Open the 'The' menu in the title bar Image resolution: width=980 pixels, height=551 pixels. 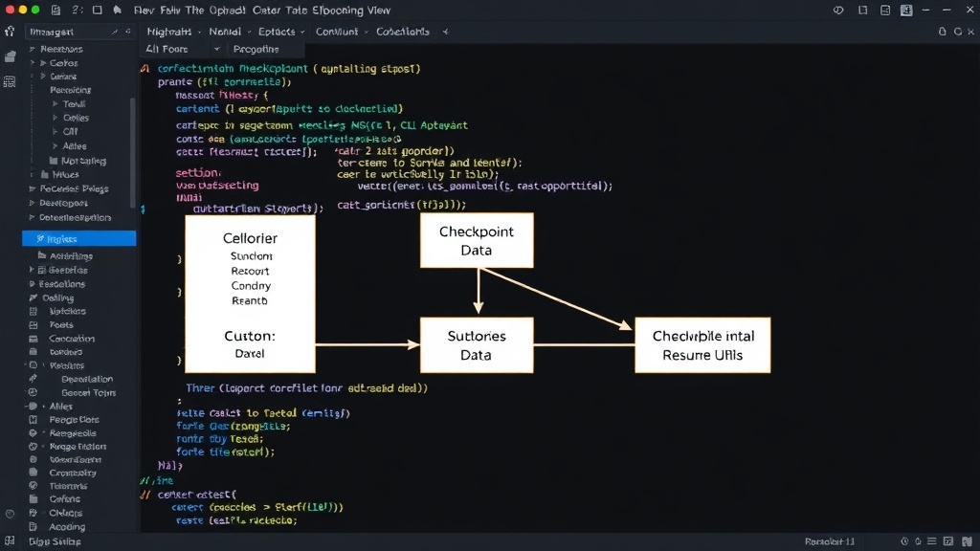194,11
